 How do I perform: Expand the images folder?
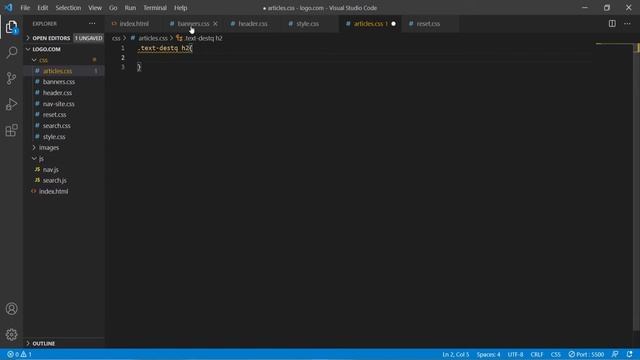pos(49,148)
